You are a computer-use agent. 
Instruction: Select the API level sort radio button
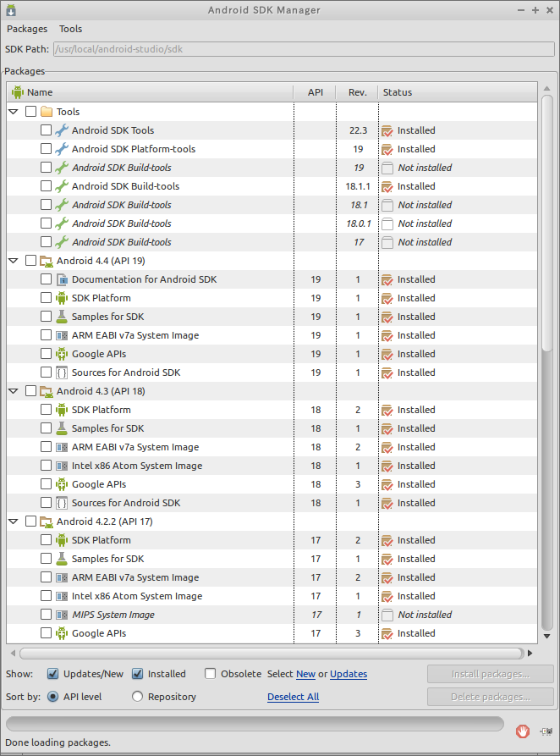click(x=52, y=697)
